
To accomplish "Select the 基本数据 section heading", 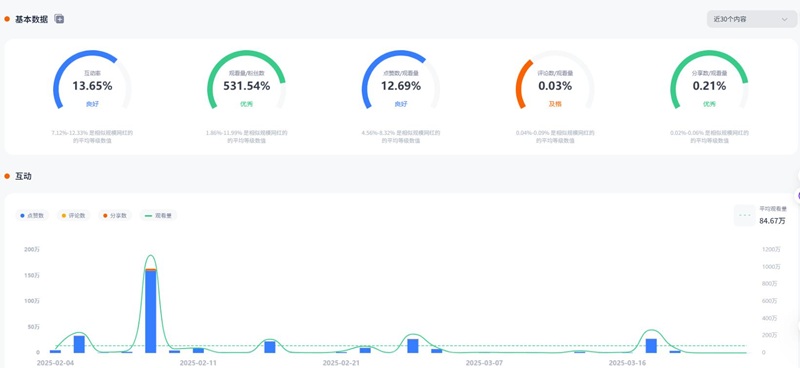I will [31, 19].
